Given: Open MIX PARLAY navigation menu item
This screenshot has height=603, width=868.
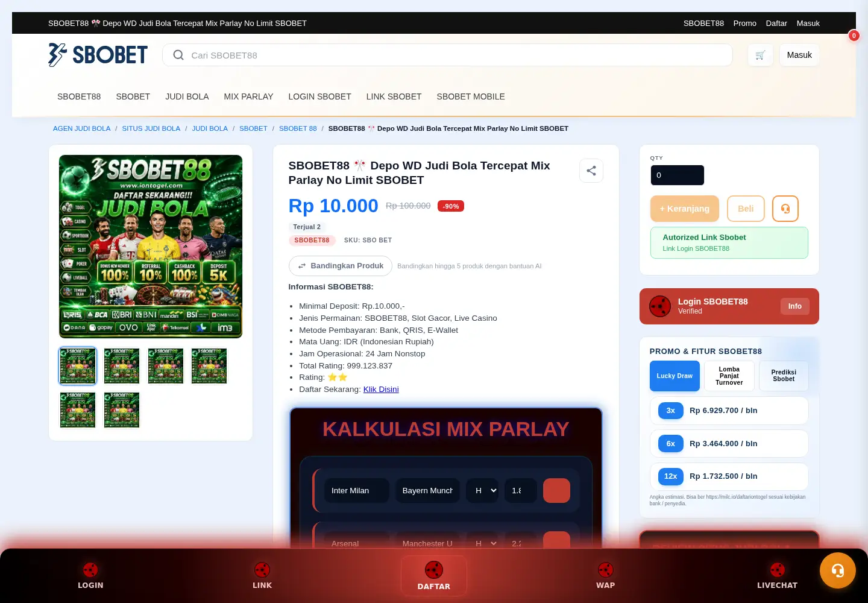Looking at the screenshot, I should click(248, 96).
